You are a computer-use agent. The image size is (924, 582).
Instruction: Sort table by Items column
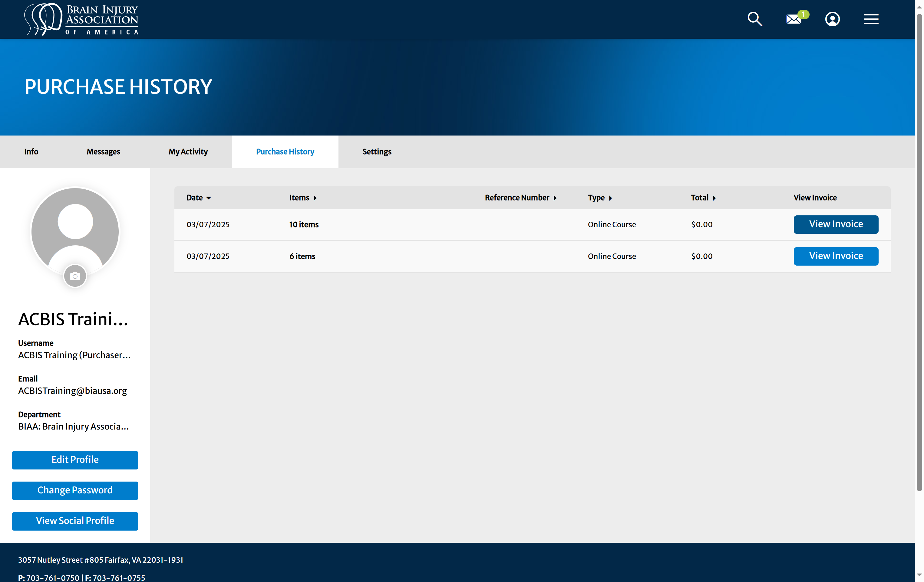tap(303, 198)
